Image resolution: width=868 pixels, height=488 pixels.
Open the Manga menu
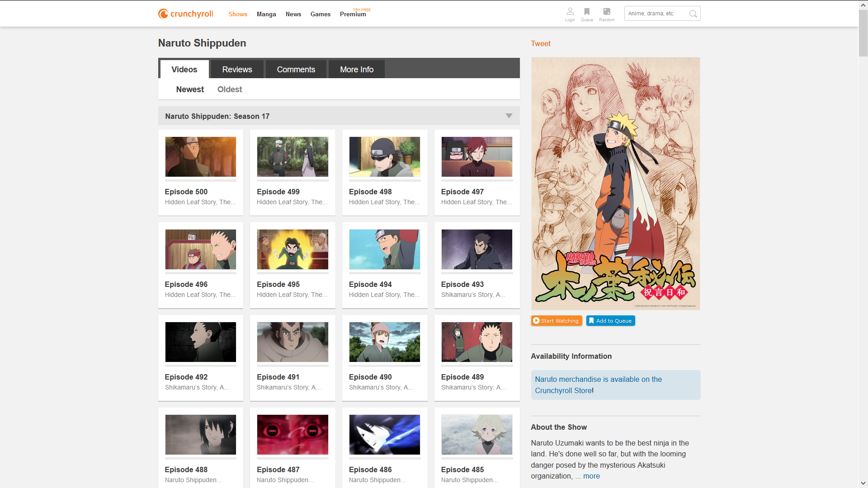pos(266,14)
